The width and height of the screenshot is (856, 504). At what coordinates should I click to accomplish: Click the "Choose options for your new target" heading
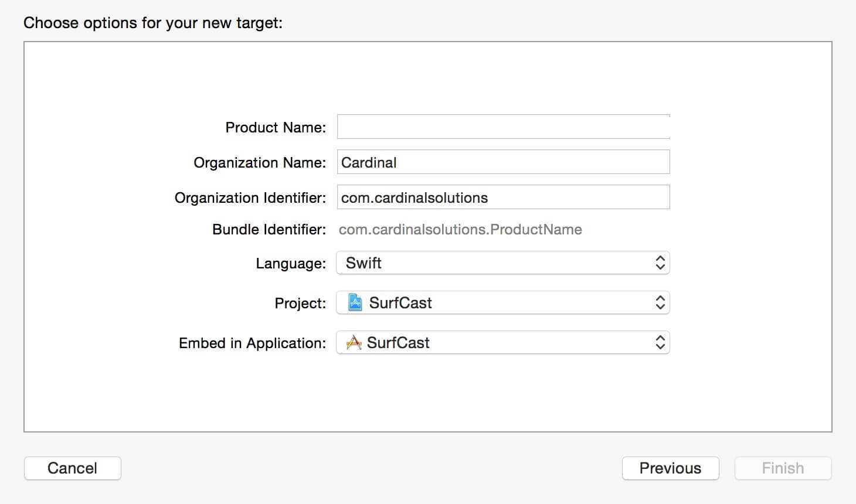click(153, 23)
